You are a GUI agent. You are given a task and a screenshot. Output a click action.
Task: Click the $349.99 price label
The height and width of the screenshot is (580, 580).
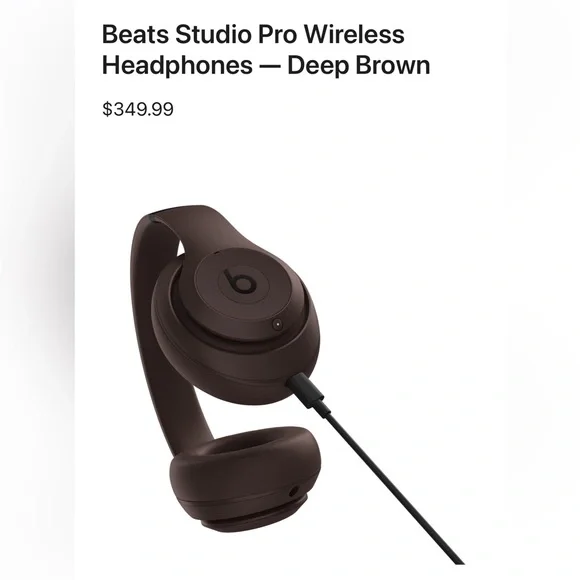(138, 109)
